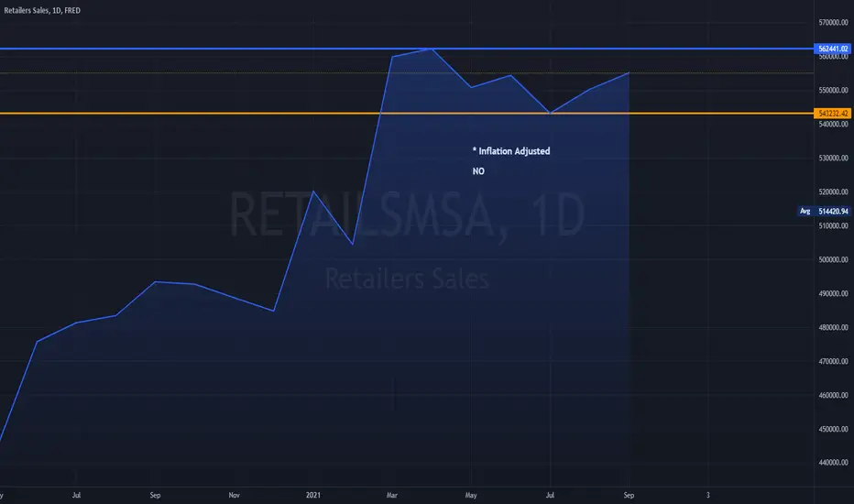Viewport: 854px width, 504px height.
Task: Click the Nov label on time axis
Action: 235,495
